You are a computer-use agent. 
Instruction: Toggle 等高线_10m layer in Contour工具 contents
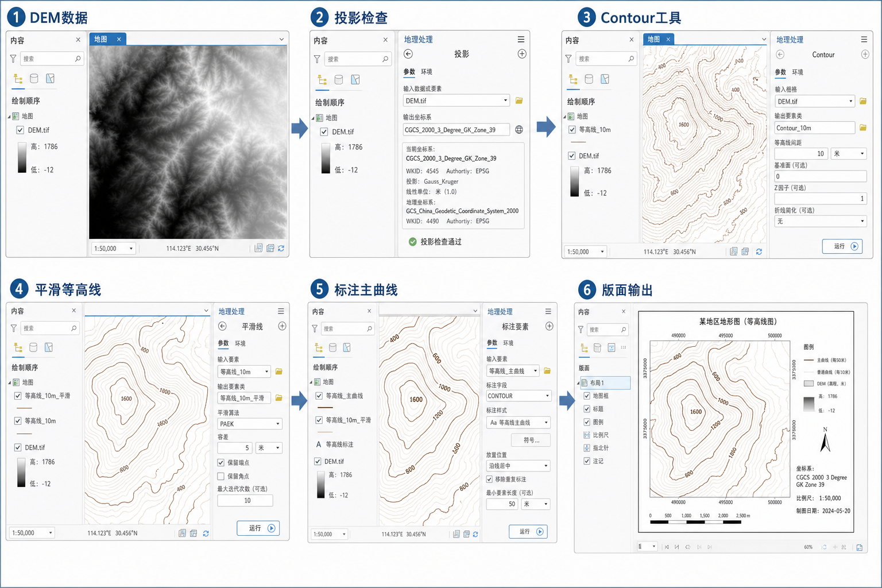[x=572, y=130]
